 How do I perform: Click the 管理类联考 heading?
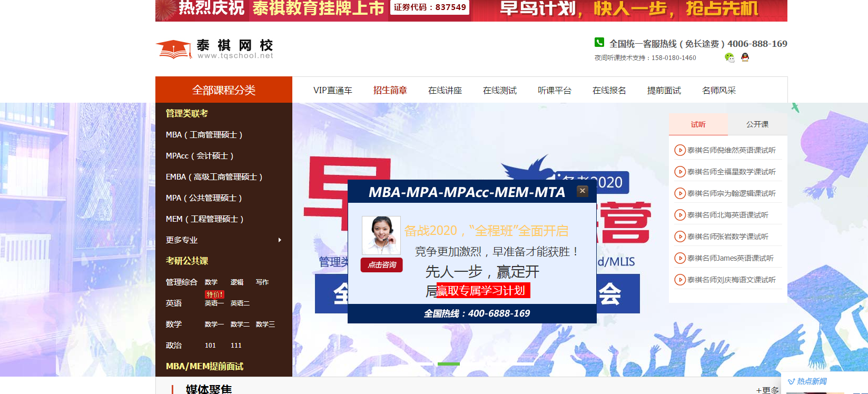(187, 113)
